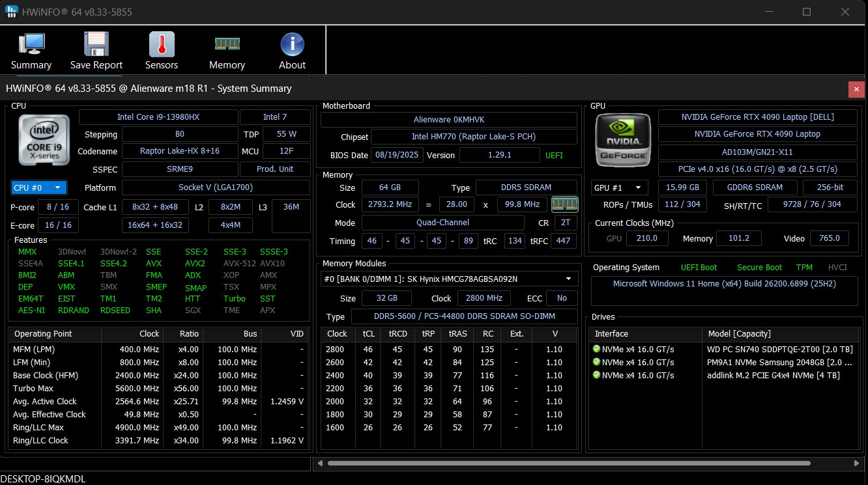Screen dimensions: 868x485
Task: Click the Intel Core i9-13980HX name field
Action: tap(158, 117)
